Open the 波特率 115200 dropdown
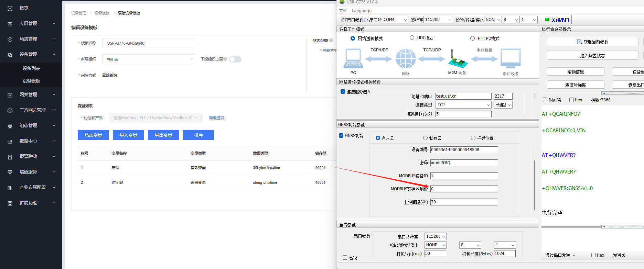 point(438,20)
